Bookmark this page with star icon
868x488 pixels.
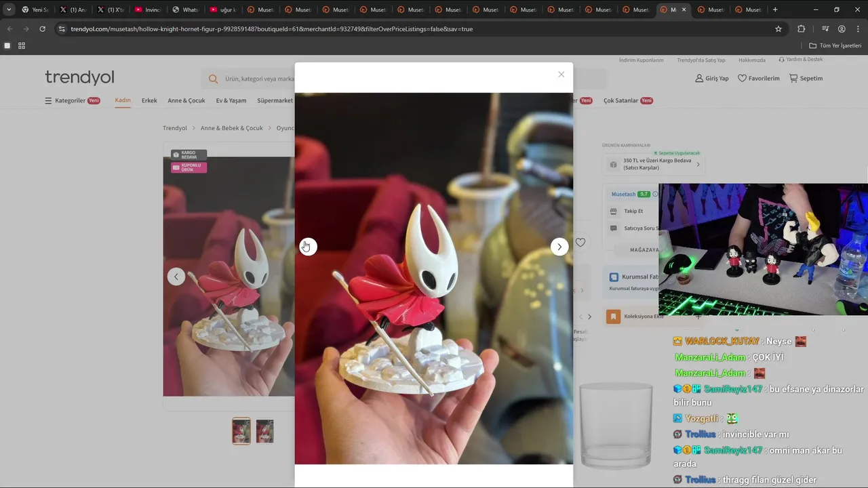pyautogui.click(x=778, y=29)
